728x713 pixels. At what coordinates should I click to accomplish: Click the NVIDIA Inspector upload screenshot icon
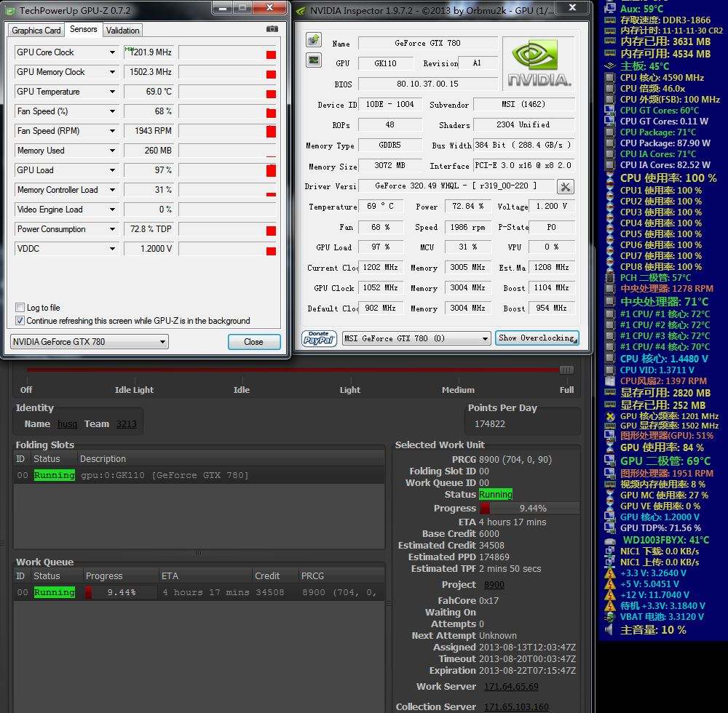click(x=314, y=40)
